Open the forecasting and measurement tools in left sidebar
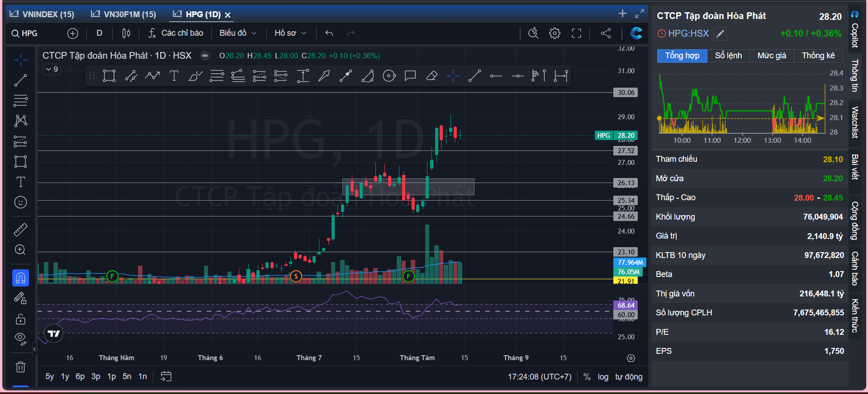This screenshot has width=868, height=394. pyautogui.click(x=20, y=141)
